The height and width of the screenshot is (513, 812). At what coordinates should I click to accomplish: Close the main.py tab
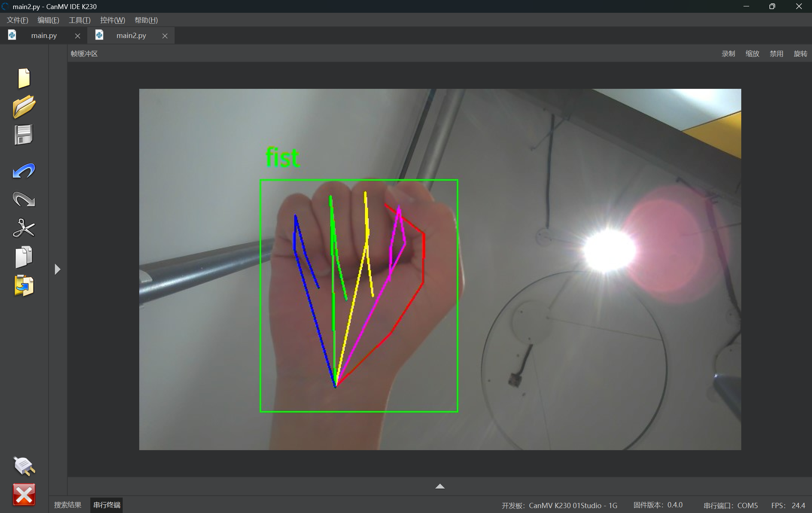78,36
